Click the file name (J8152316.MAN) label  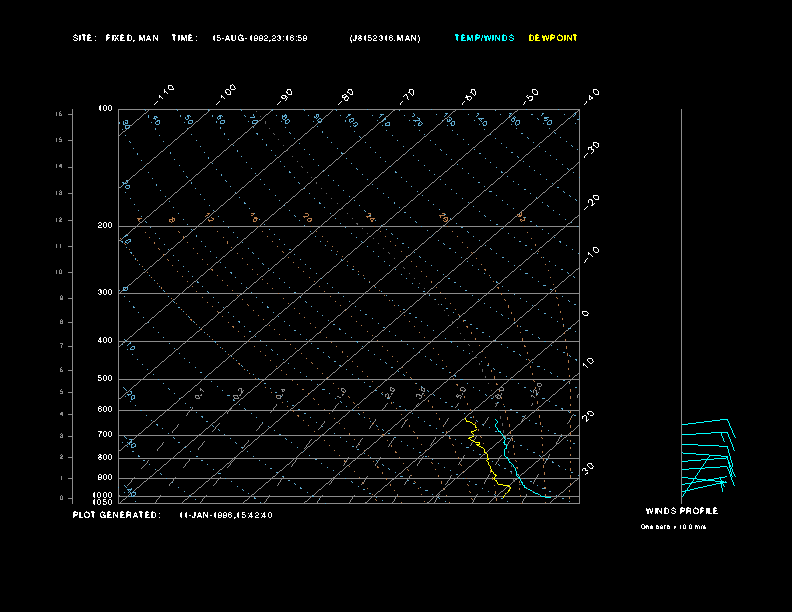(385, 38)
